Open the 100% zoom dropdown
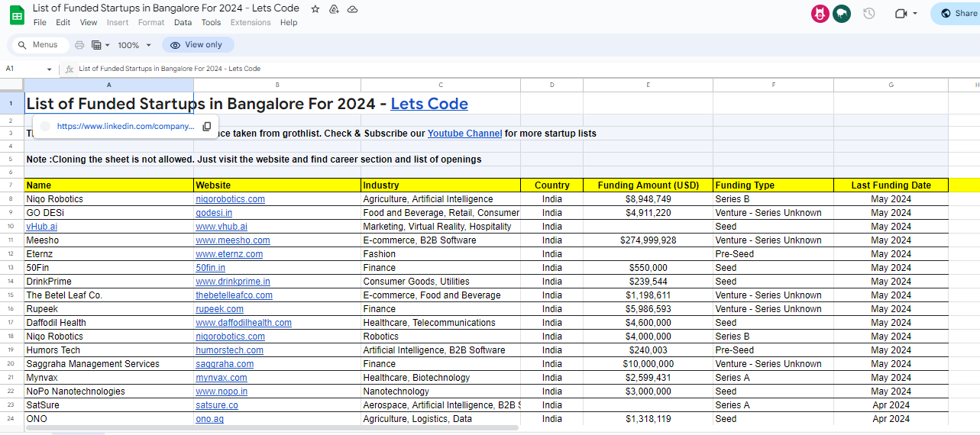This screenshot has width=980, height=435. (x=134, y=45)
